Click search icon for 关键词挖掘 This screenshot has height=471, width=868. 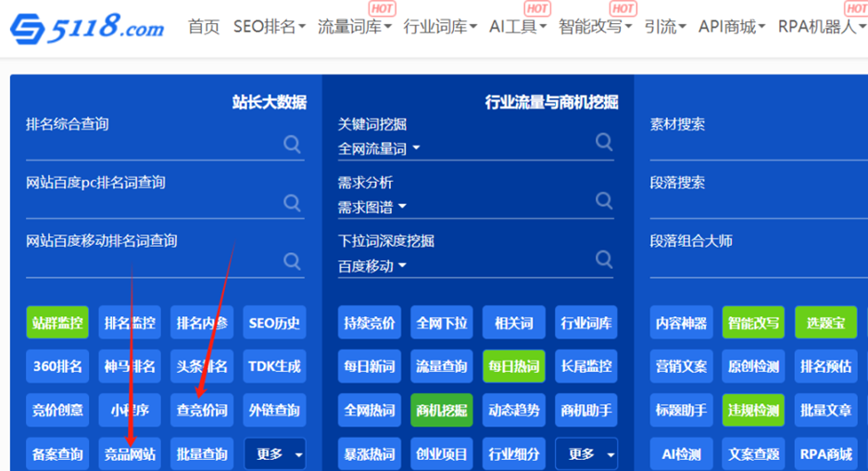(604, 142)
